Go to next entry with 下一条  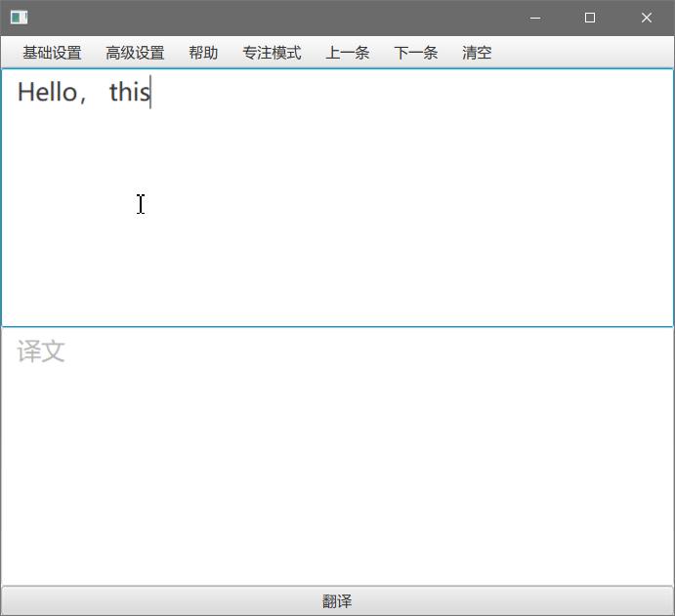click(416, 53)
